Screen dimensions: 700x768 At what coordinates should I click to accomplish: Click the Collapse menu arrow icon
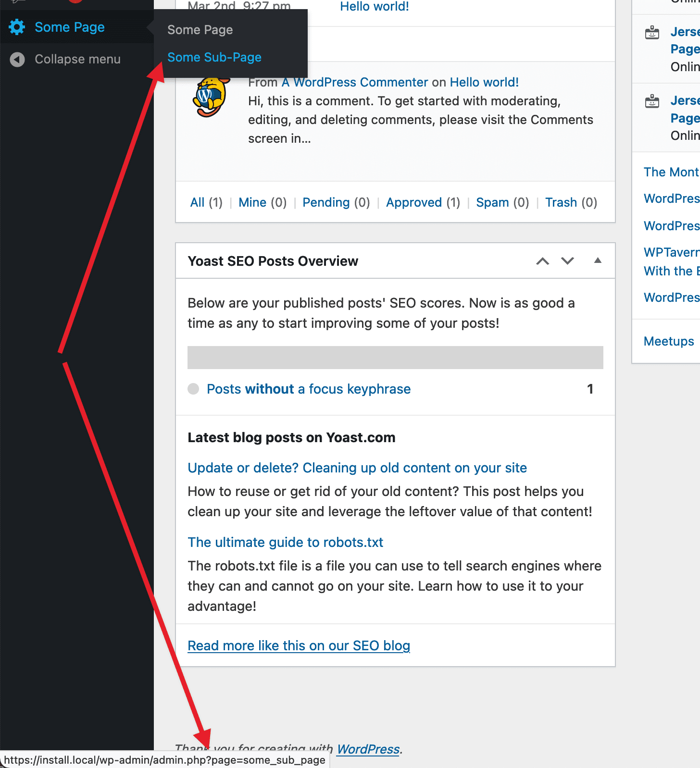click(x=17, y=60)
